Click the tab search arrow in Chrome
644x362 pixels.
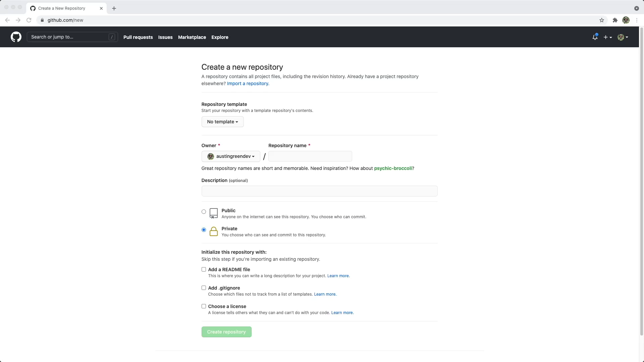click(636, 8)
